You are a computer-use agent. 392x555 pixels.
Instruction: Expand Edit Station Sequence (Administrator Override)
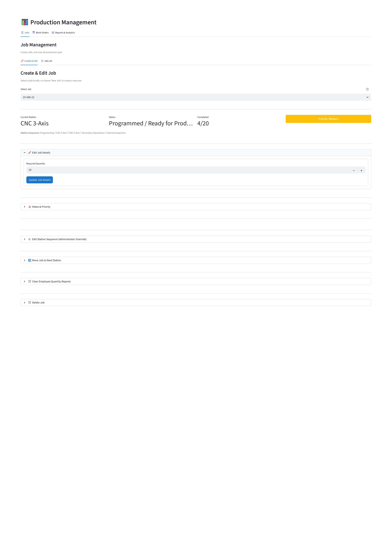(196, 239)
